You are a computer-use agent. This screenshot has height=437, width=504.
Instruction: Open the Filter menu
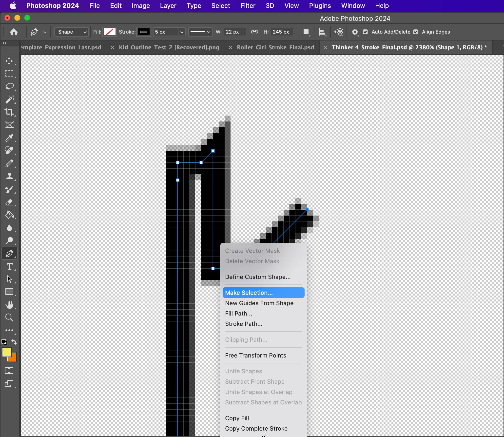[248, 6]
